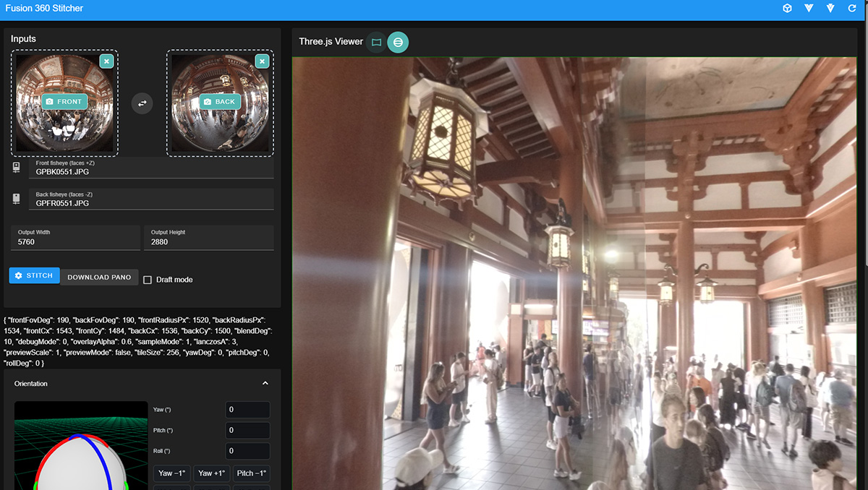
Task: Focus the Output Width field
Action: point(75,242)
